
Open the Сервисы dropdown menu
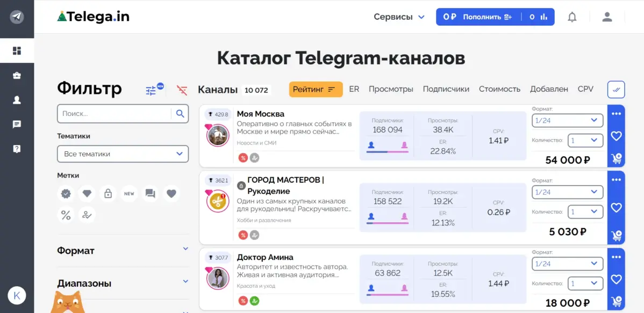coord(399,17)
